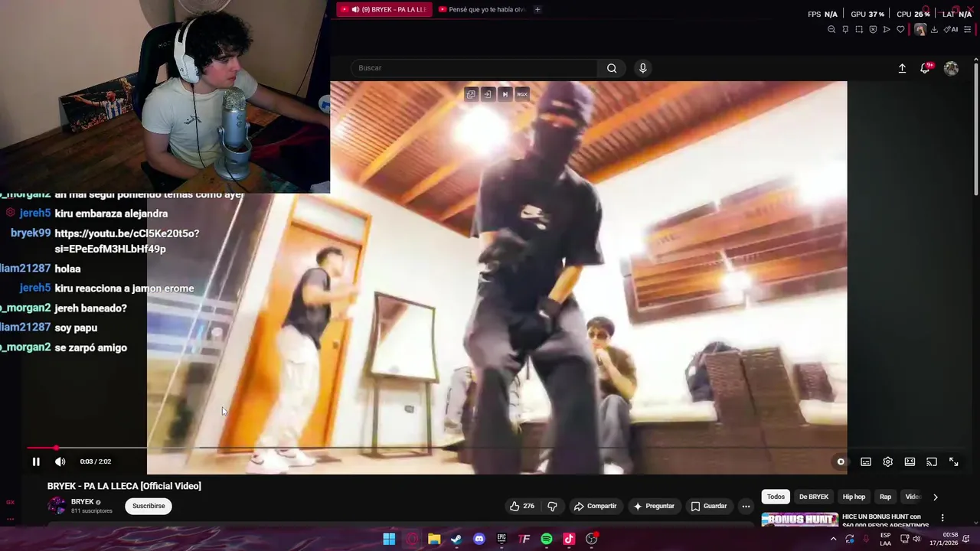Viewport: 980px width, 551px height.
Task: Like the video (276 likes)
Action: coord(522,506)
